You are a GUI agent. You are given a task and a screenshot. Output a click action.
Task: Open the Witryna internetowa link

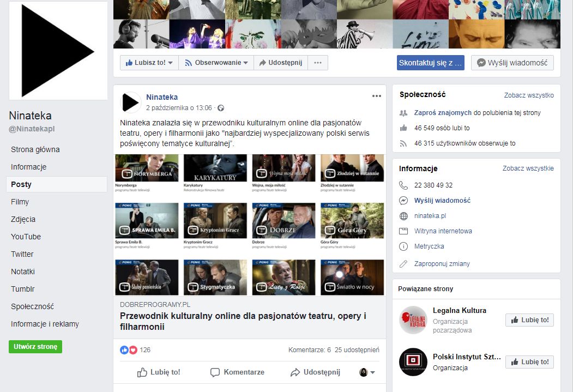(x=443, y=231)
